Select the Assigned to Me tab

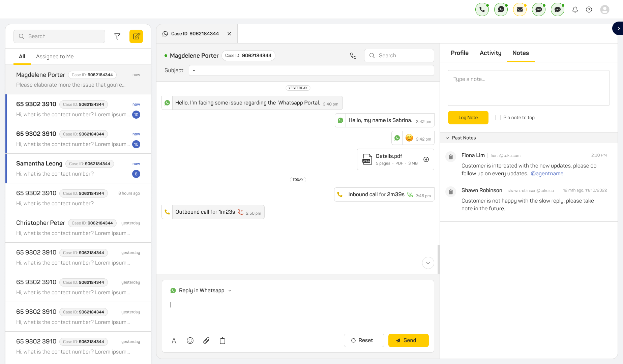pyautogui.click(x=55, y=57)
